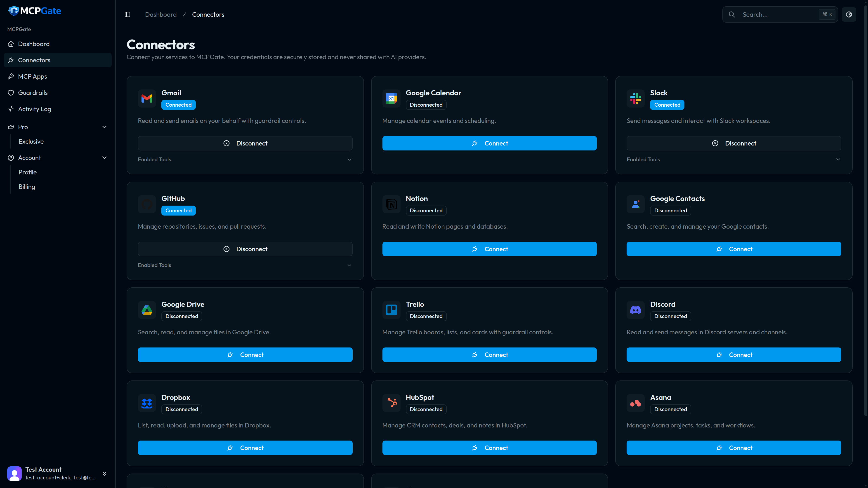The width and height of the screenshot is (868, 488).
Task: Click the Discord connector icon
Action: point(635,310)
